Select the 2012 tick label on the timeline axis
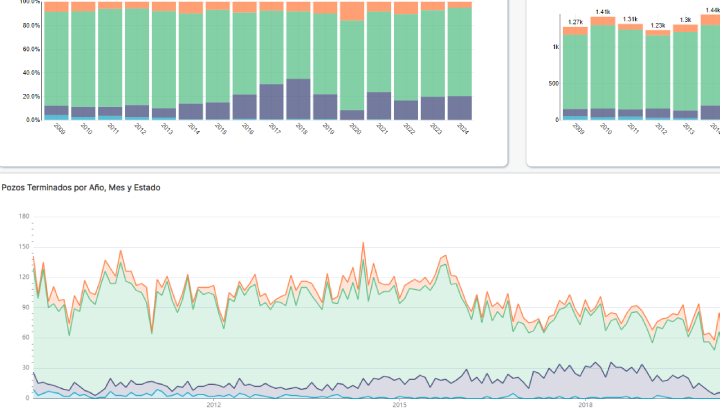The height and width of the screenshot is (420, 720). pyautogui.click(x=214, y=405)
